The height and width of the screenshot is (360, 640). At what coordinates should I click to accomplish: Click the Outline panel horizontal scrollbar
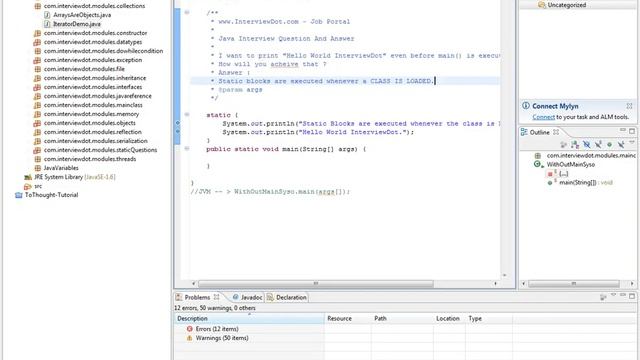573,284
